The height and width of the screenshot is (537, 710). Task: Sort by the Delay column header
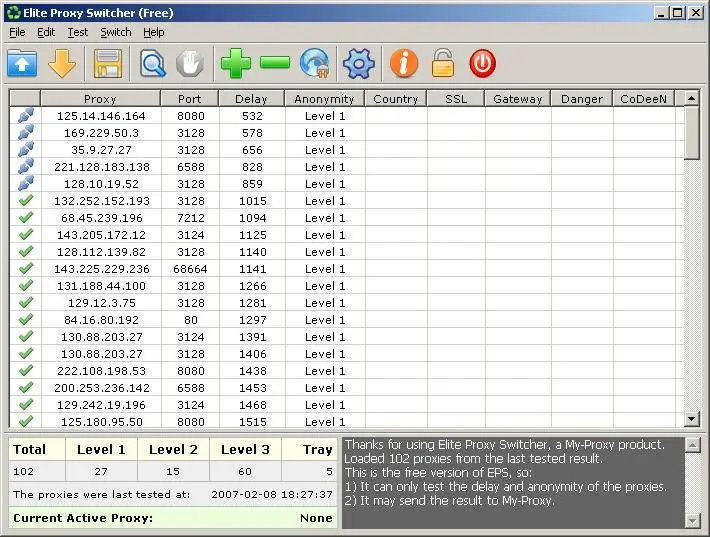(252, 99)
